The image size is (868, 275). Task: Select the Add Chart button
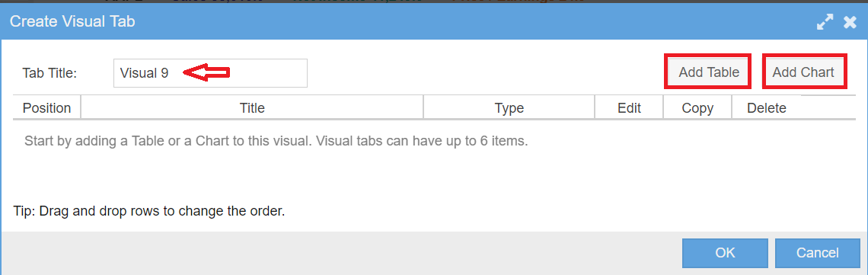[803, 72]
